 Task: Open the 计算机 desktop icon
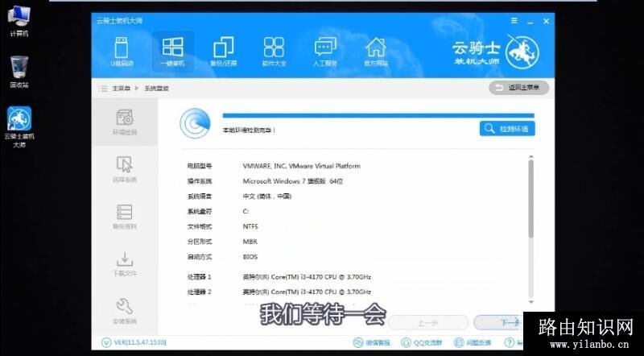[x=19, y=22]
